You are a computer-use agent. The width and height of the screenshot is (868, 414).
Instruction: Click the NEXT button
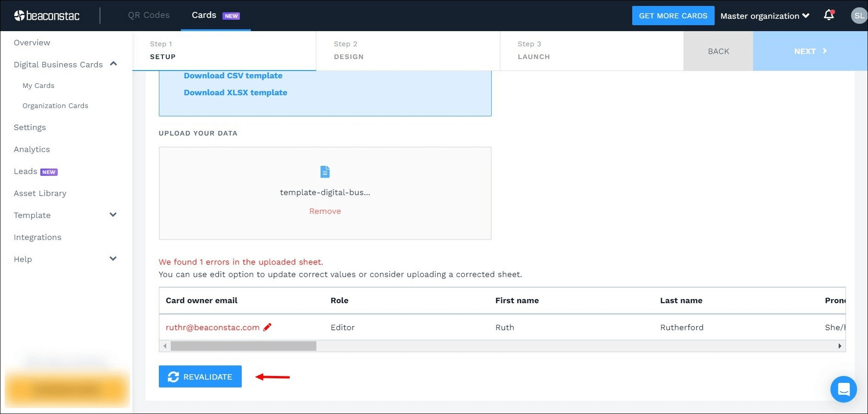pyautogui.click(x=810, y=51)
